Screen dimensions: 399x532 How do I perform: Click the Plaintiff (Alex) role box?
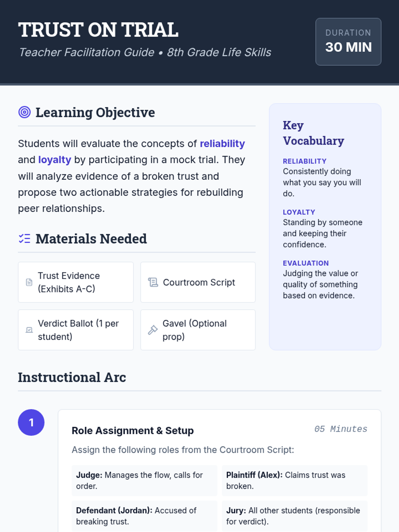(294, 480)
